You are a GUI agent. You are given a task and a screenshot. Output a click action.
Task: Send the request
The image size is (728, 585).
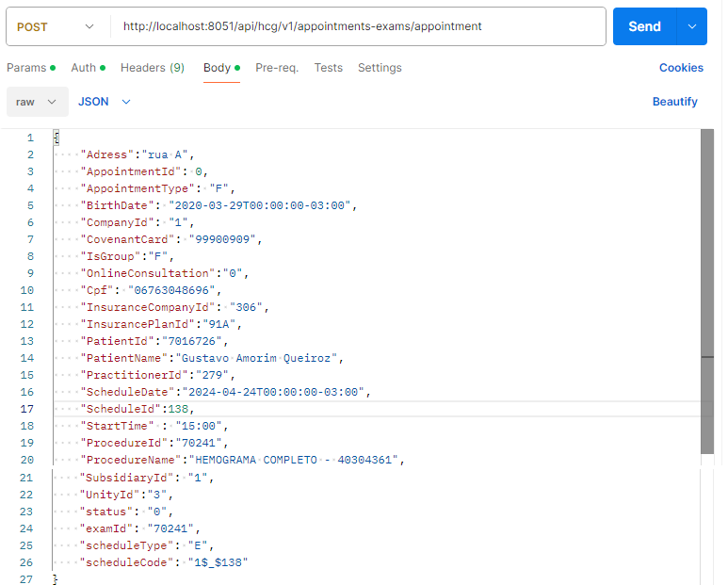(644, 26)
